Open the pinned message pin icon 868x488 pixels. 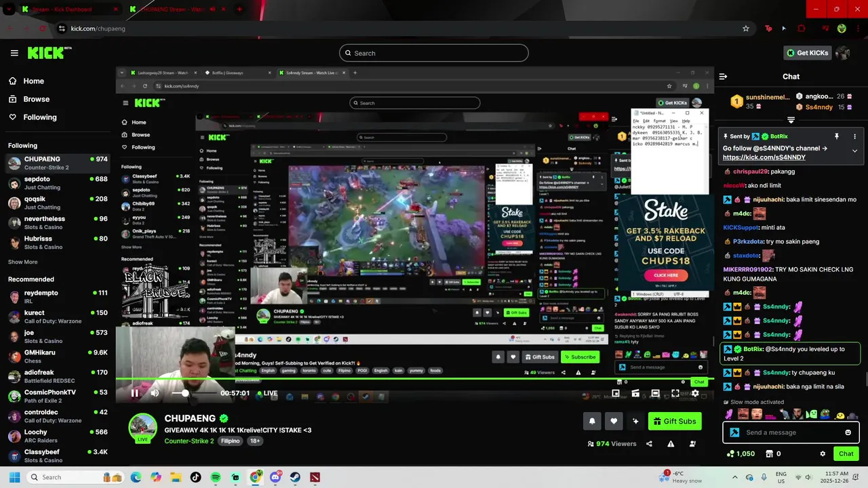[x=837, y=136]
